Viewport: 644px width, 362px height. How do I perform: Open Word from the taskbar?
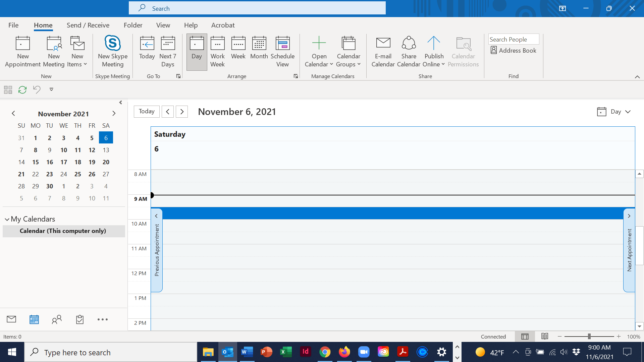tap(247, 352)
